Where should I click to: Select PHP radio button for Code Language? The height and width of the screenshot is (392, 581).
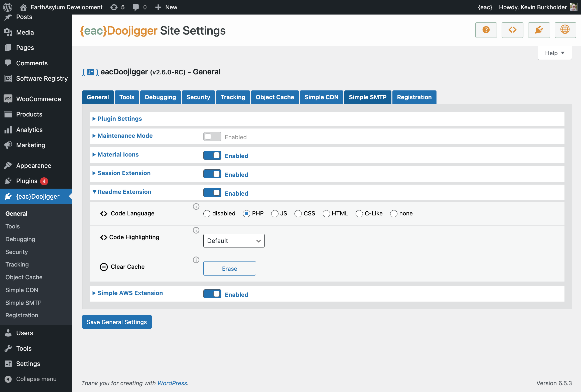coord(246,213)
